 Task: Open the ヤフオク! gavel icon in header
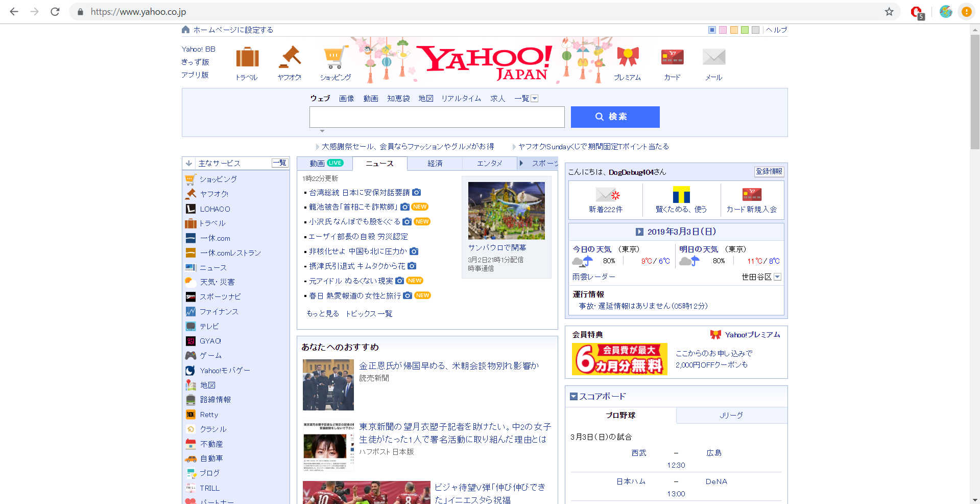point(290,57)
